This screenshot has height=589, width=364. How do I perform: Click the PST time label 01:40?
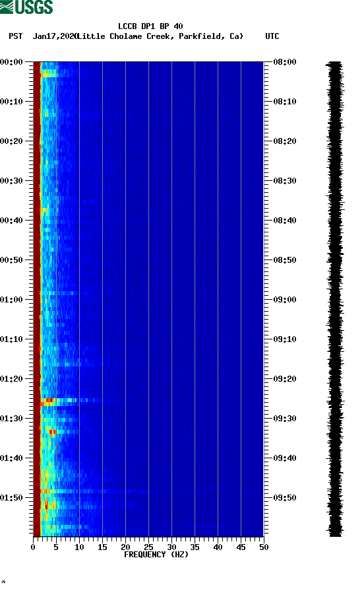point(11,458)
